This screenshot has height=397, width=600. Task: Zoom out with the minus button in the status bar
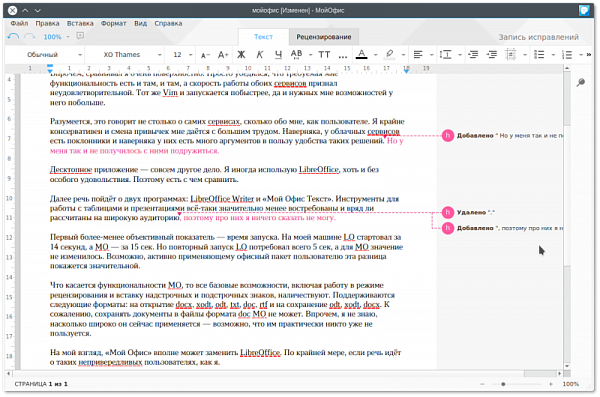point(482,384)
